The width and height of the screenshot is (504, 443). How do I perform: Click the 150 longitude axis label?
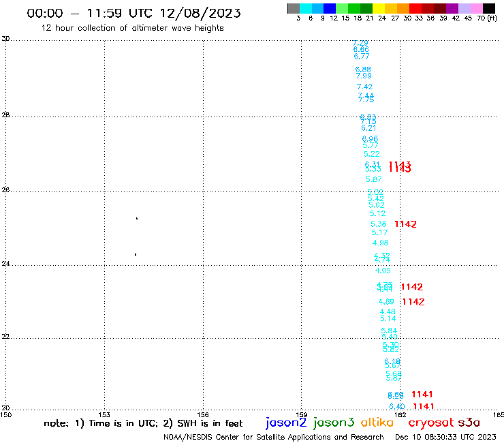[5, 414]
